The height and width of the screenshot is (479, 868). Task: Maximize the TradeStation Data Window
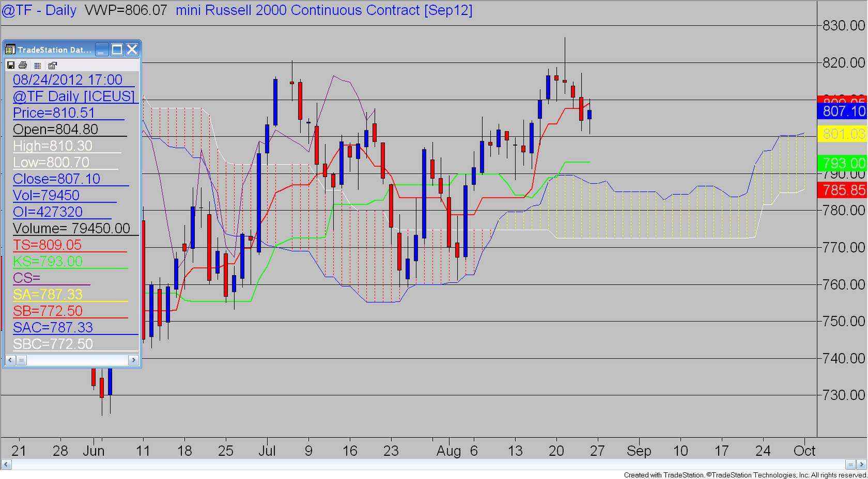point(117,50)
